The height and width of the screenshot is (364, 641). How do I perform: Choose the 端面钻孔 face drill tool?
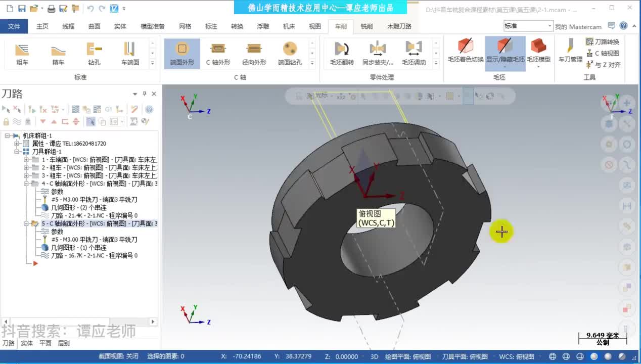[290, 54]
